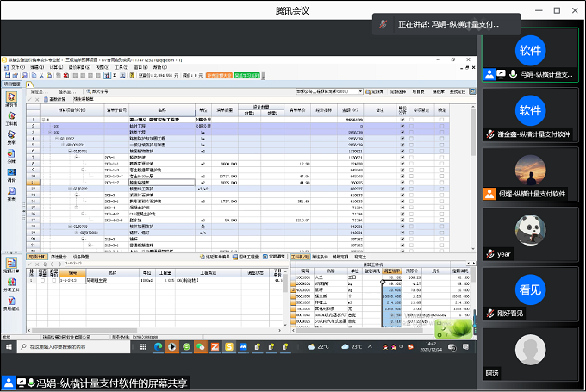Click the 定额调整 button in lower panel

point(274,257)
